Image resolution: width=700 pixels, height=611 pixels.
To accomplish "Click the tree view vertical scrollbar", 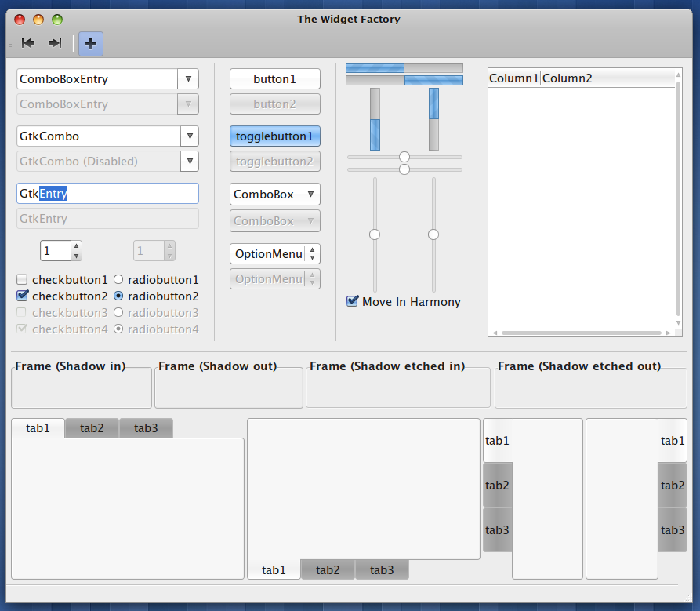I will point(679,198).
